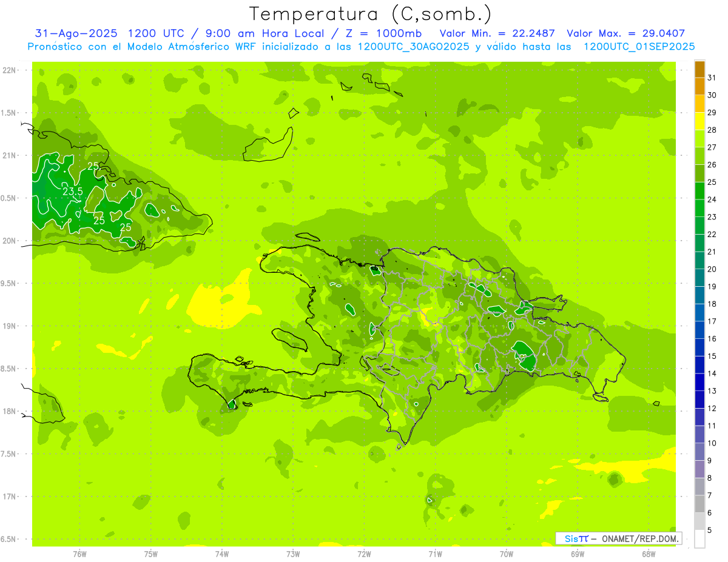Click the orange colorbar swatch between 30 and 31
The width and height of the screenshot is (728, 562).
699,87
